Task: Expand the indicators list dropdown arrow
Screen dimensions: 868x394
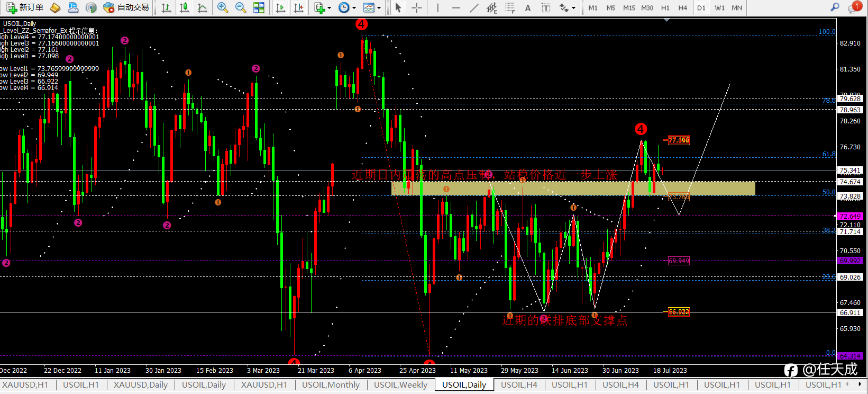Action: coord(329,8)
